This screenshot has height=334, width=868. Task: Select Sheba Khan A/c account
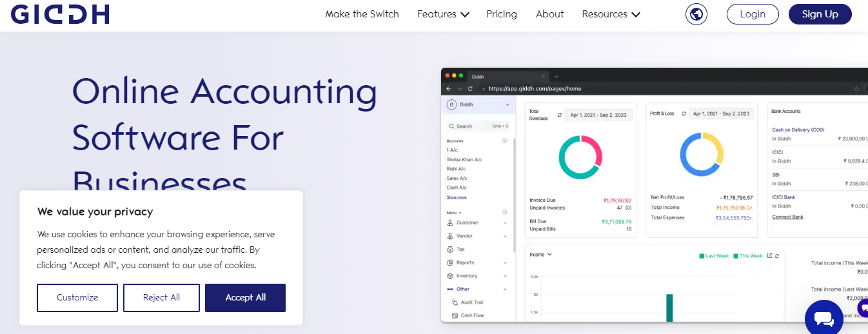(x=464, y=159)
